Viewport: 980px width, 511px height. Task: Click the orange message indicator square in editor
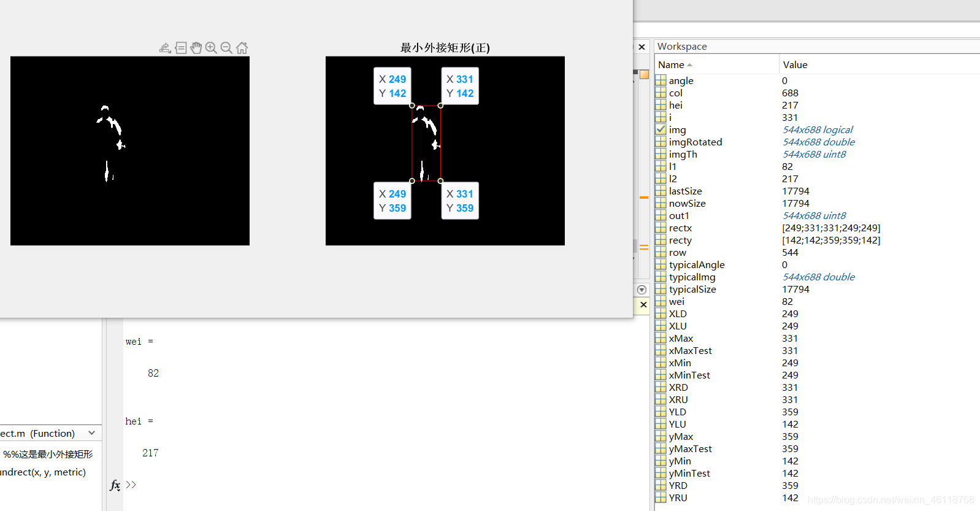(x=644, y=74)
